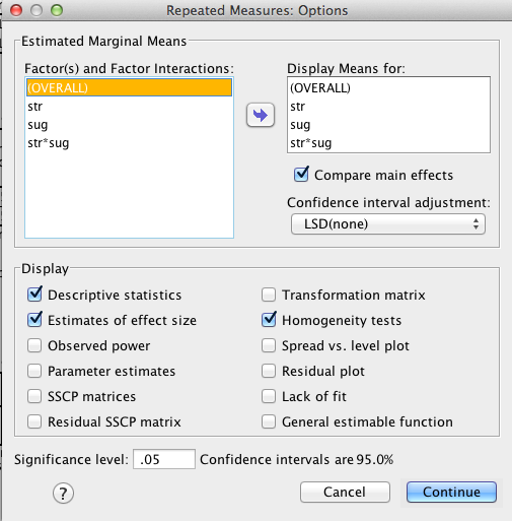Toggle Descriptive statistics checkbox
The height and width of the screenshot is (522, 512).
[35, 294]
